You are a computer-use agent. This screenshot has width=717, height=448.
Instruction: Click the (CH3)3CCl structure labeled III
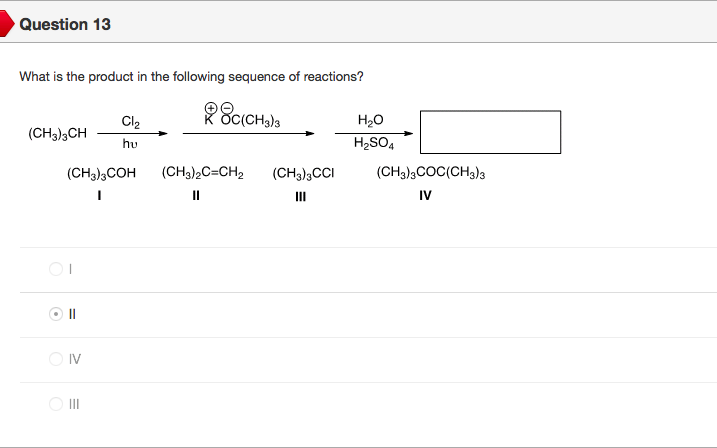click(301, 173)
